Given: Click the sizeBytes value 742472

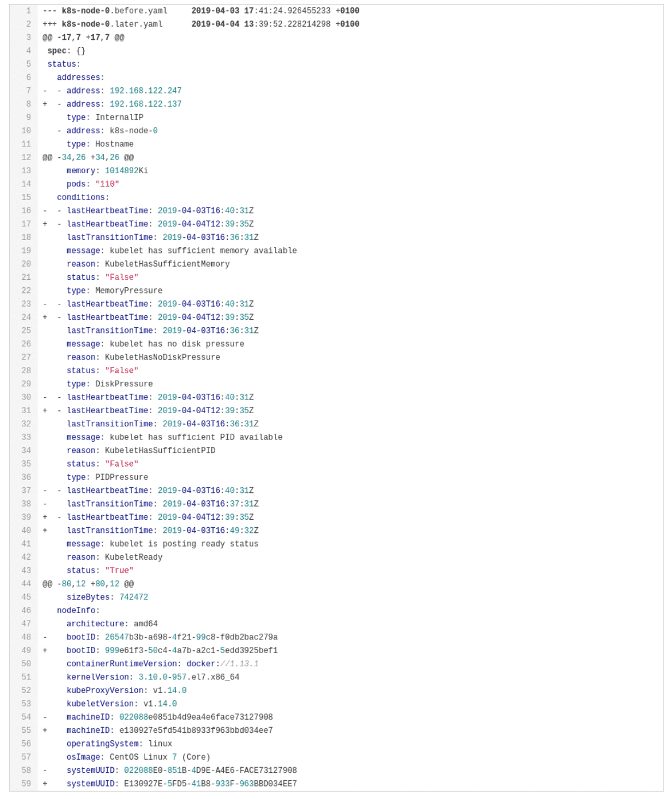Looking at the screenshot, I should tap(134, 597).
